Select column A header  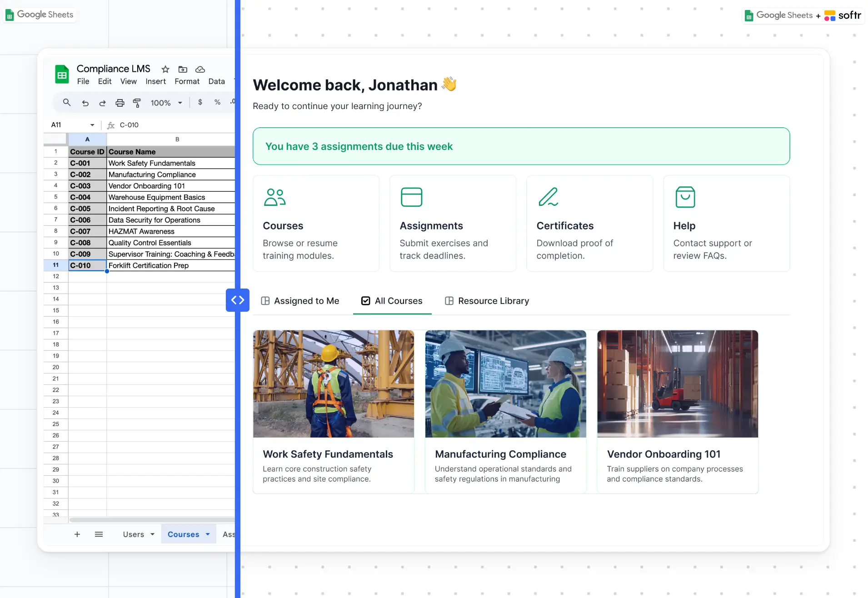point(87,139)
